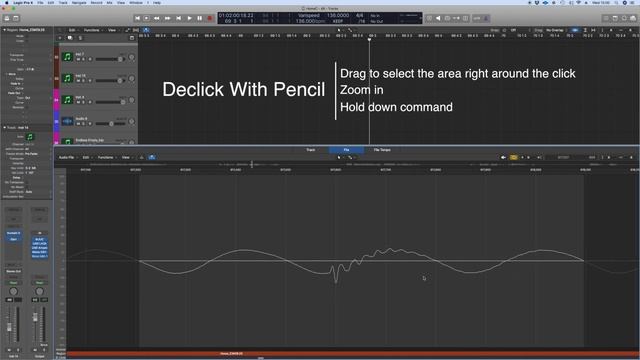Switch to the File tab in editor
The image size is (640, 360).
[346, 150]
